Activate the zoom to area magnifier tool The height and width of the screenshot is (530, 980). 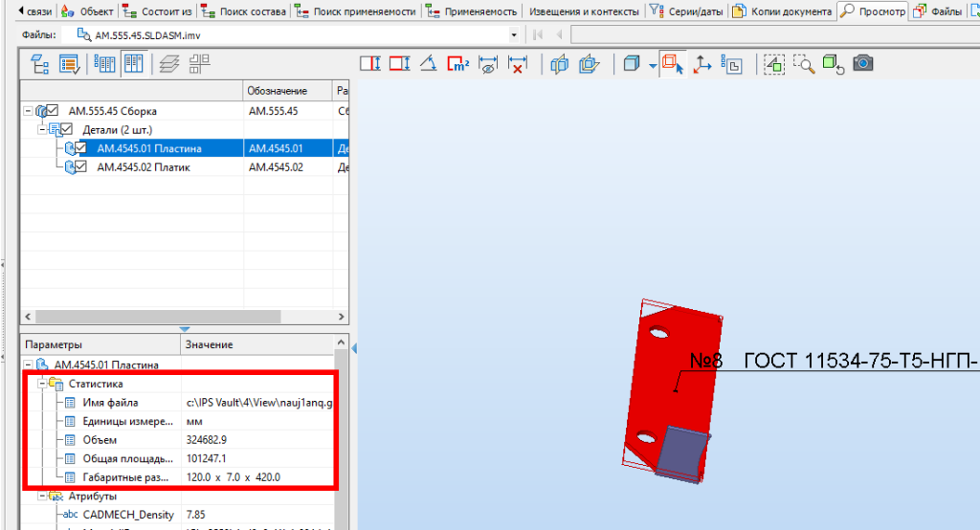(804, 64)
